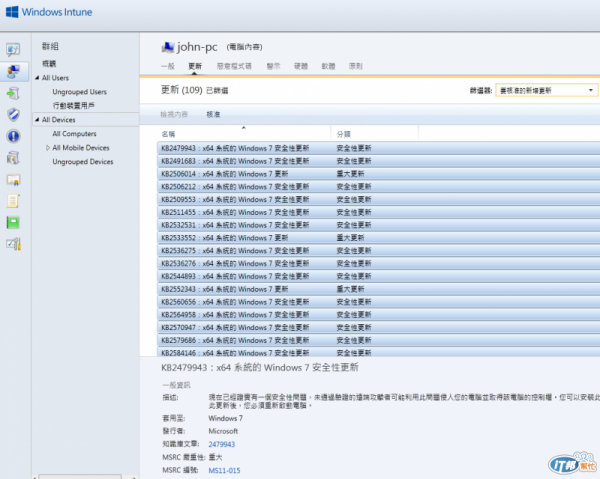Switch to the 軟體 tab
Viewport: 600px width, 479px height.
click(328, 66)
